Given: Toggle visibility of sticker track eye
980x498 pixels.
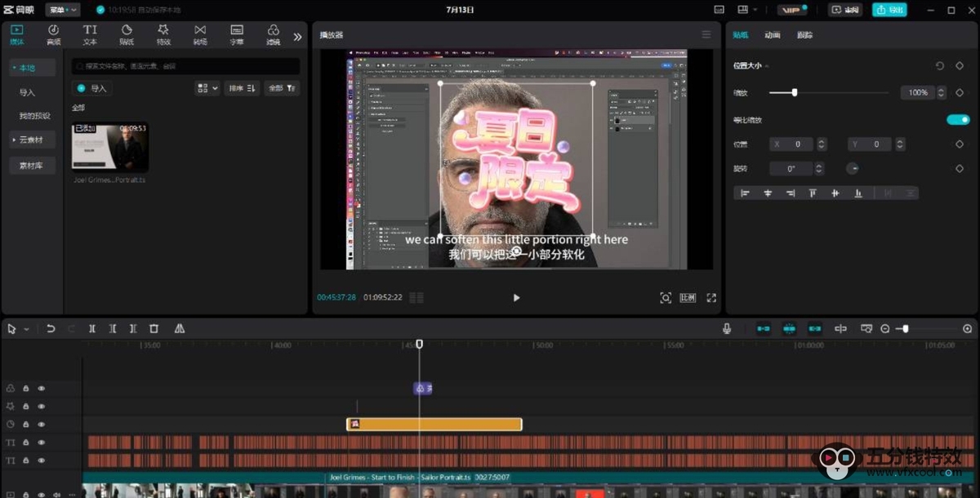Looking at the screenshot, I should click(x=42, y=425).
